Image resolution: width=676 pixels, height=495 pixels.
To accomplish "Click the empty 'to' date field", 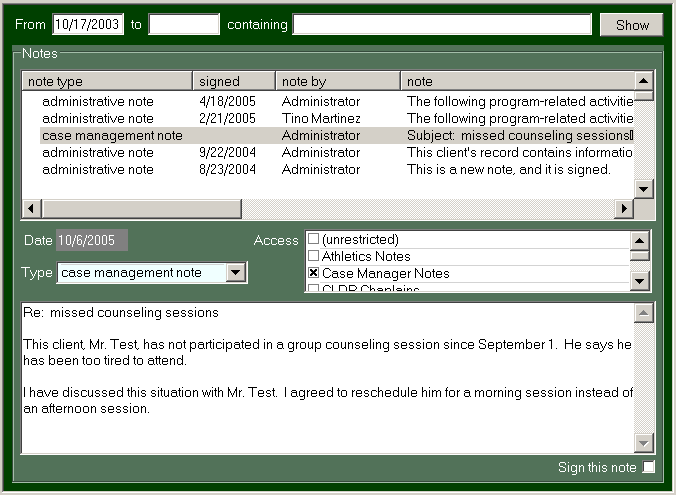I will click(x=184, y=24).
